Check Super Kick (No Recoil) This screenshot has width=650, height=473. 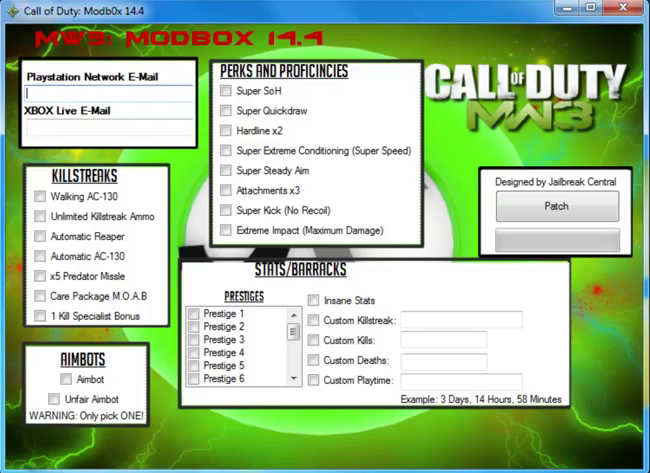pos(226,210)
